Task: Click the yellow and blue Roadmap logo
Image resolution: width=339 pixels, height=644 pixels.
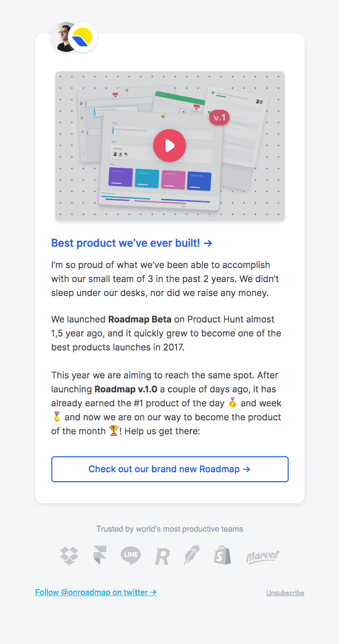Action: point(83,37)
